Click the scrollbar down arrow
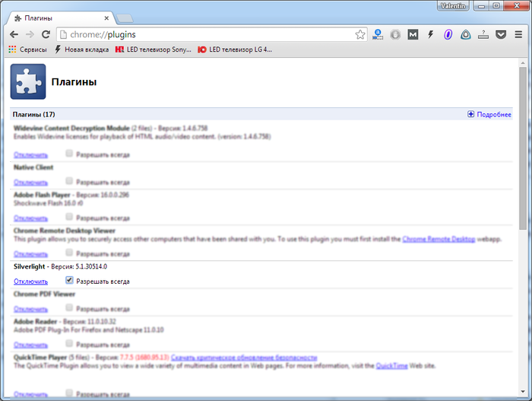532x401 pixels. click(x=523, y=392)
